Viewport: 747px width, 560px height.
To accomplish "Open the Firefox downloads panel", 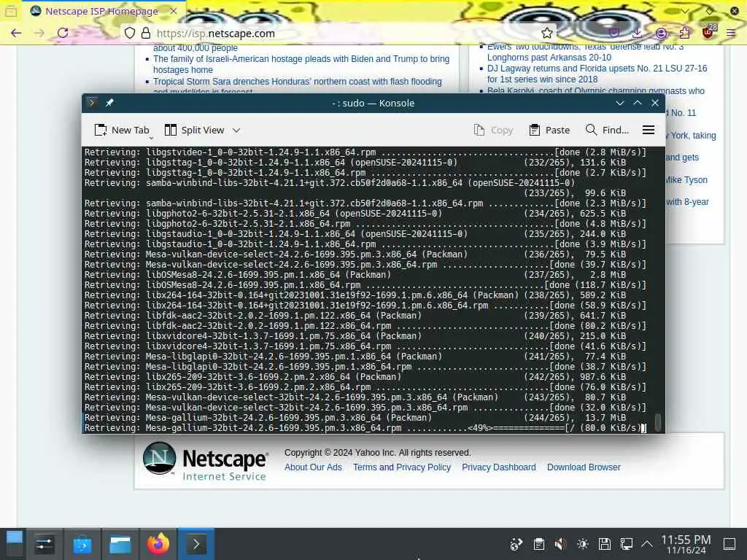I will pos(637,33).
